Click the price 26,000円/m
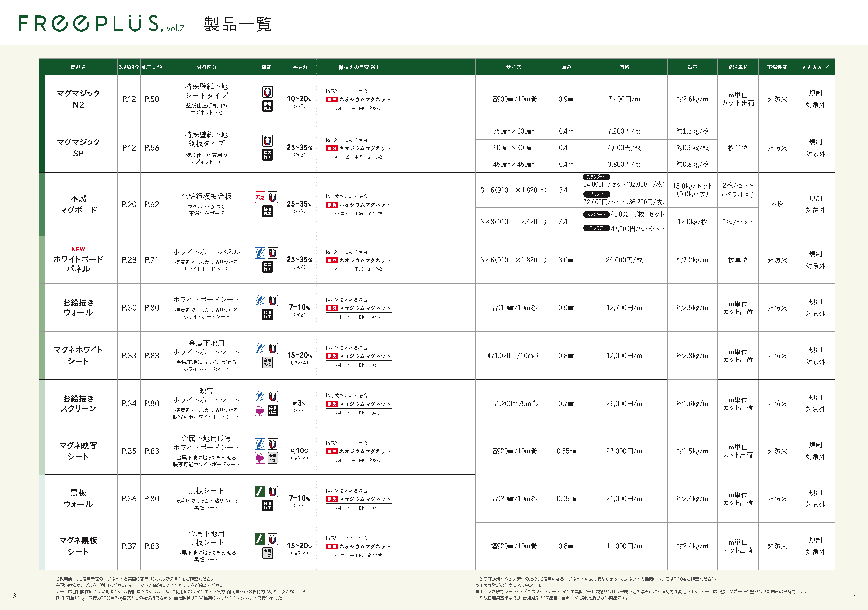 pos(624,404)
